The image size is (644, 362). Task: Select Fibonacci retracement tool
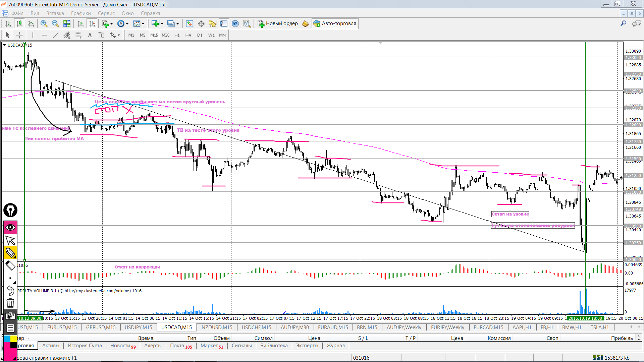[78, 35]
